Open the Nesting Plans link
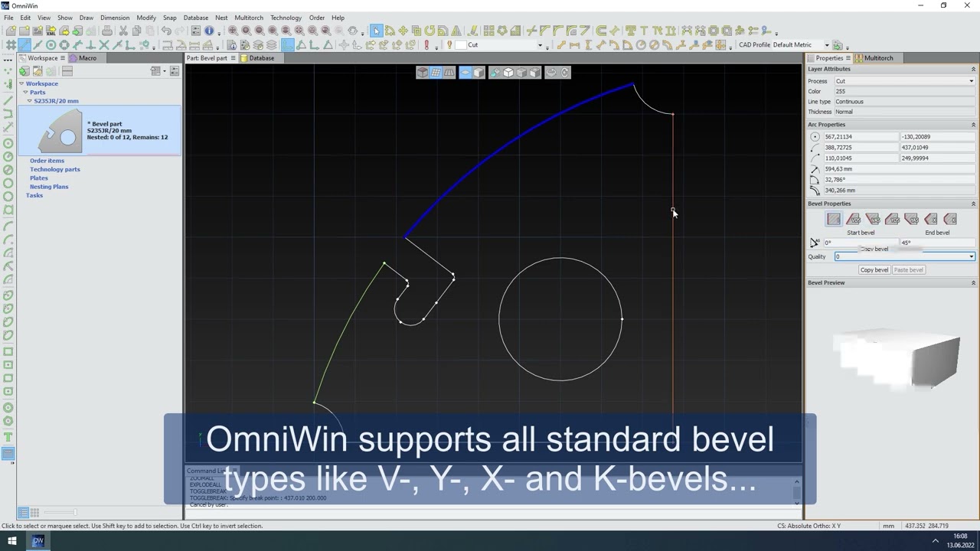This screenshot has width=980, height=551. click(x=49, y=187)
